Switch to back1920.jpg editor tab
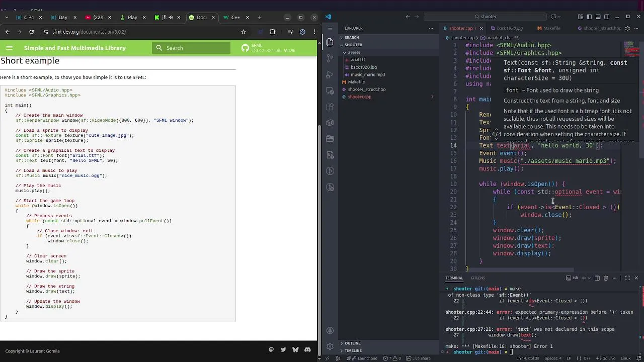644x362 pixels. point(510,29)
